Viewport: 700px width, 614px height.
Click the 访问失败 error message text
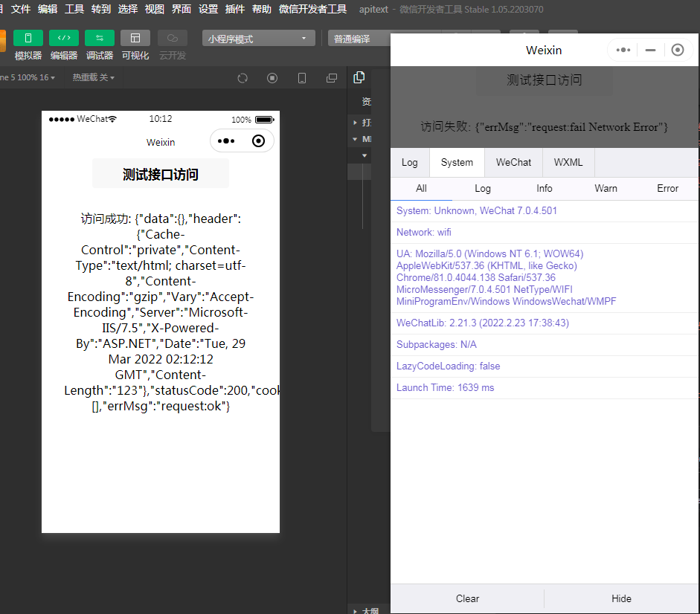point(544,127)
